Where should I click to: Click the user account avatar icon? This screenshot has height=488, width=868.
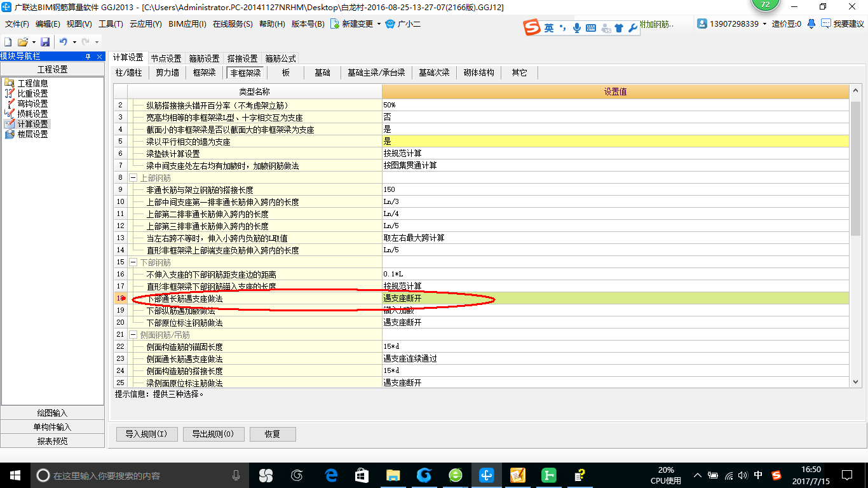[702, 24]
